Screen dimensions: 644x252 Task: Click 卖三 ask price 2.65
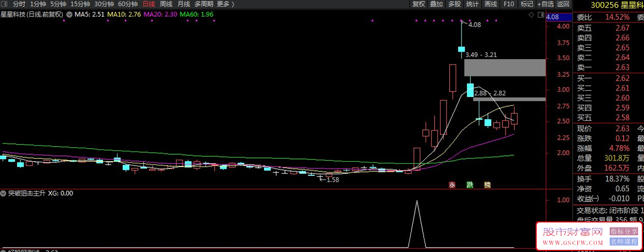[622, 48]
